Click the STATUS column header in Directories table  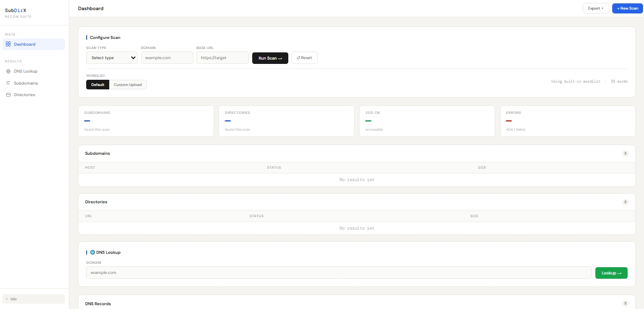pyautogui.click(x=257, y=216)
